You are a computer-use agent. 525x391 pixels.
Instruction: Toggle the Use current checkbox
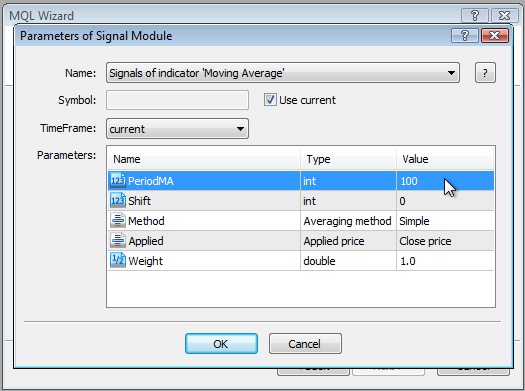(x=270, y=100)
